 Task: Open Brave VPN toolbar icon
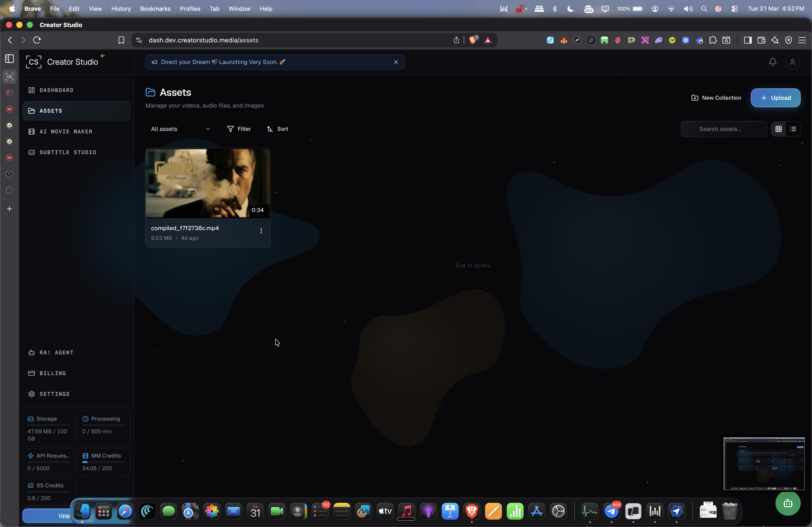[x=789, y=40]
